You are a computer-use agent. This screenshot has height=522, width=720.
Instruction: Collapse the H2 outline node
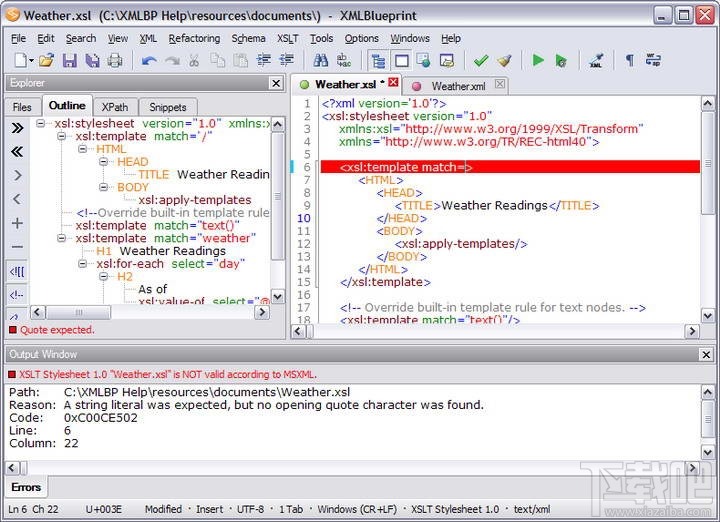tap(103, 276)
